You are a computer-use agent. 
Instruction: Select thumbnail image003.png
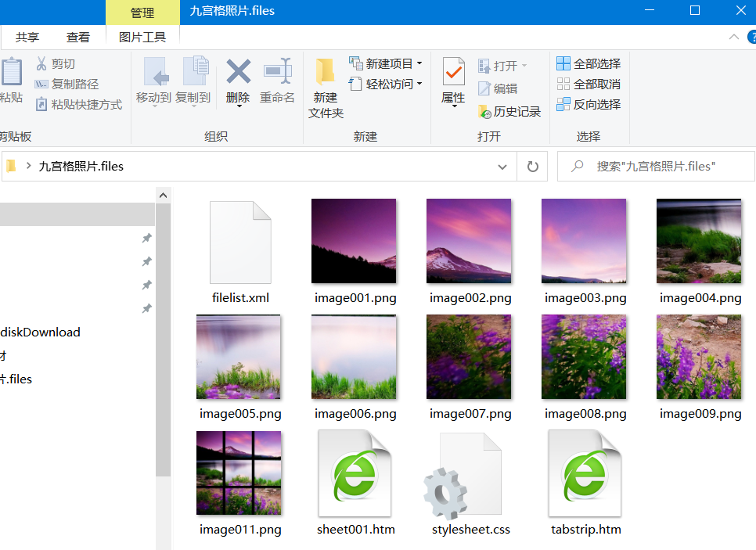(x=584, y=241)
